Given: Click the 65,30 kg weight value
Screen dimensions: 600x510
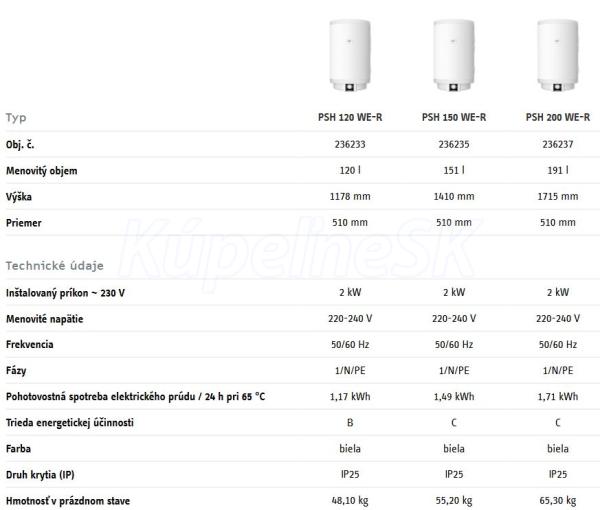Looking at the screenshot, I should pos(558,501).
